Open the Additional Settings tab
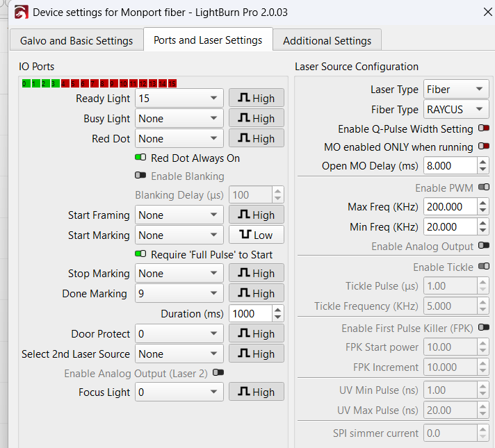Image resolution: width=495 pixels, height=448 pixels. tap(327, 41)
